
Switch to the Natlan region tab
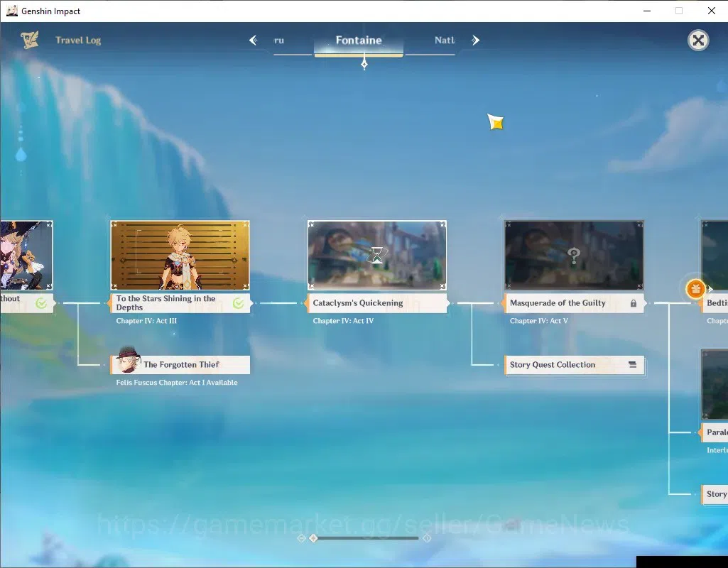[445, 40]
